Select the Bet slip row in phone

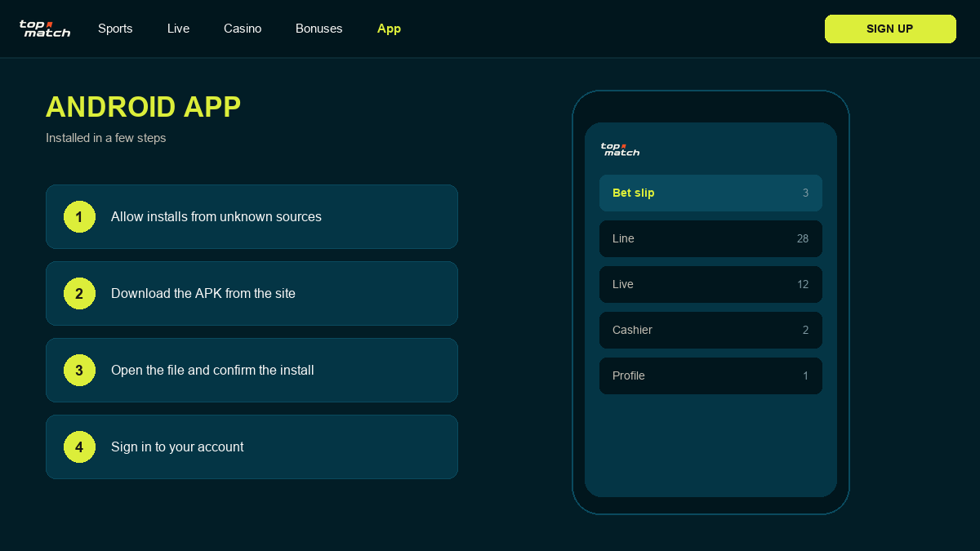tap(710, 193)
